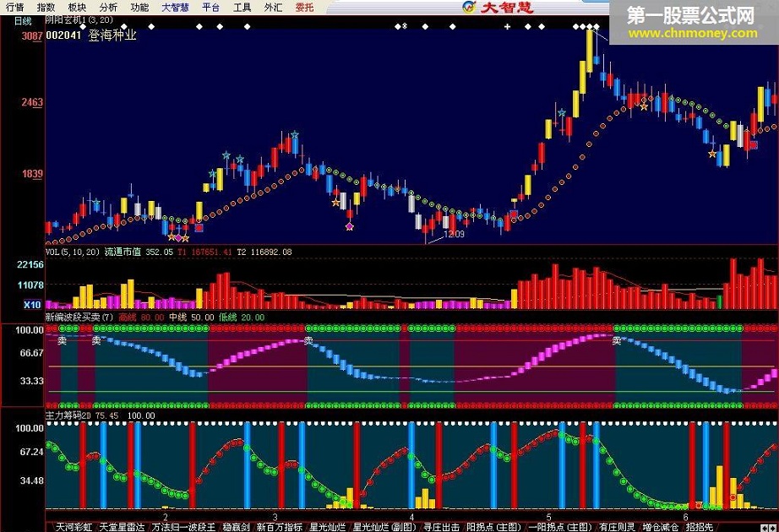779x532 pixels.
Task: Click month marker 2 on time axis
Action: pos(166,517)
